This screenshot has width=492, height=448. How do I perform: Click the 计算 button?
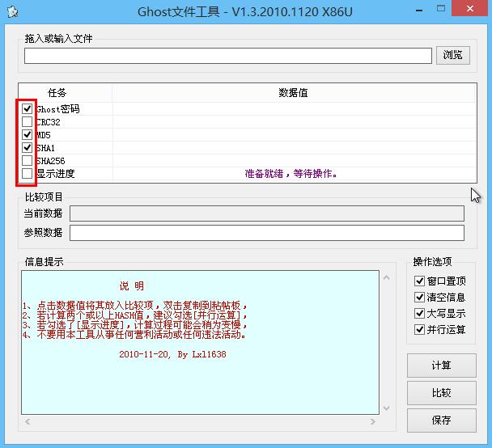[x=442, y=366]
